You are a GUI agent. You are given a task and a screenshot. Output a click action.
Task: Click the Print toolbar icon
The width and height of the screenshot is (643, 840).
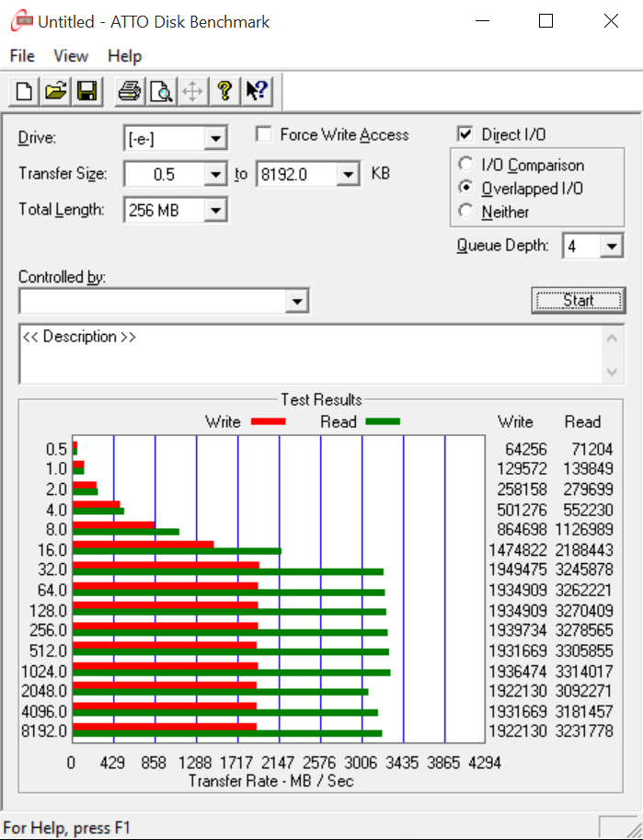(130, 91)
